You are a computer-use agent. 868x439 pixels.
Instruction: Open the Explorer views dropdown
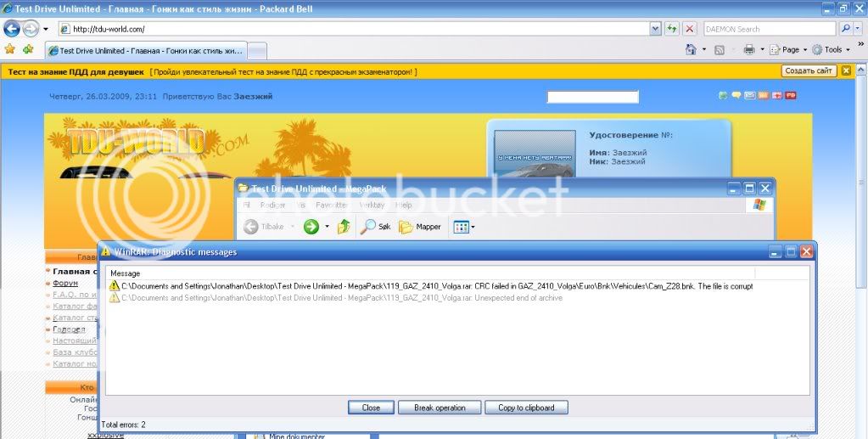[x=464, y=227]
